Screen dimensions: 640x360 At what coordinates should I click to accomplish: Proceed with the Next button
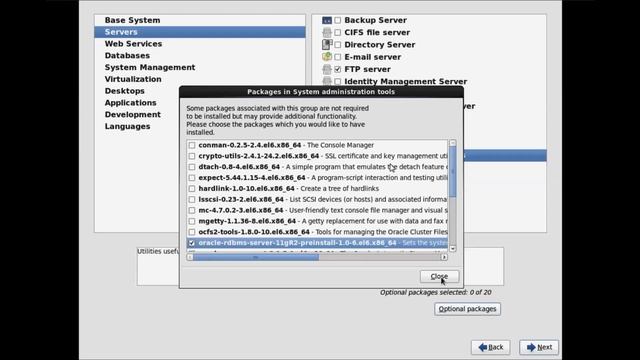coord(539,347)
